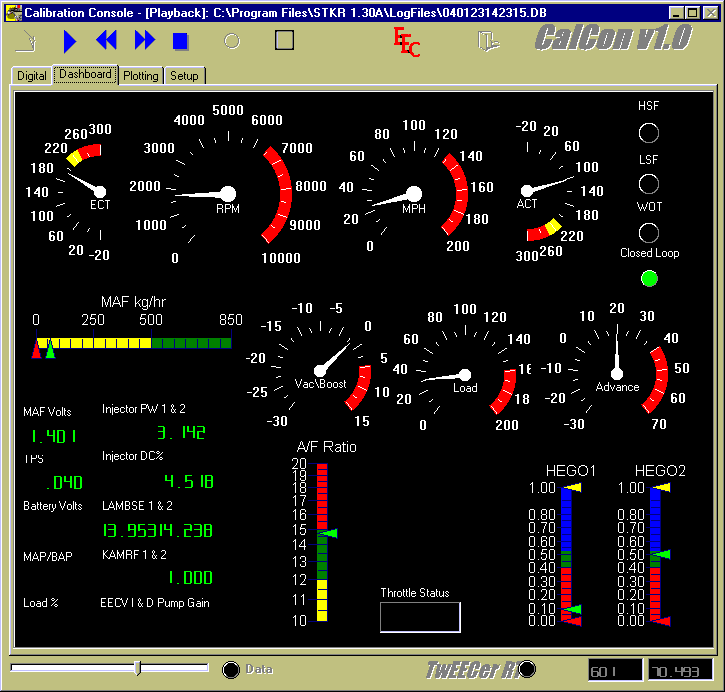Click the gray arrow icon left of Play
Viewport: 725px width, 692px height.
[x=27, y=41]
